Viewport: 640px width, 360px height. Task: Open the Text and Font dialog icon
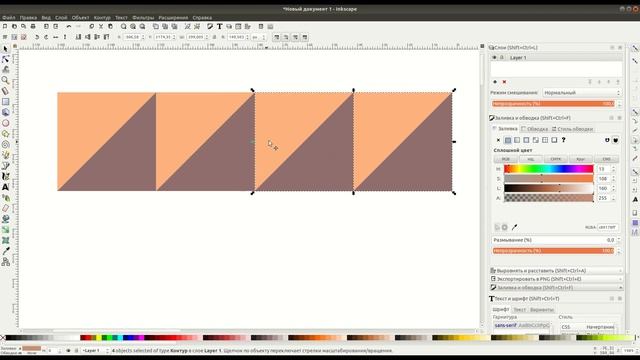220,27
